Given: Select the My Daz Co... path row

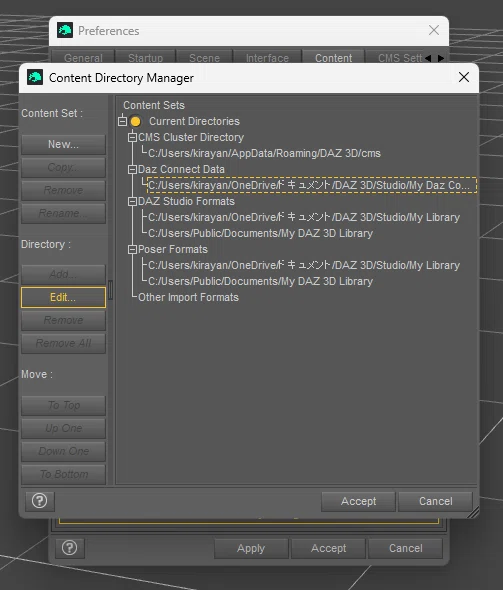Looking at the screenshot, I should click(312, 185).
